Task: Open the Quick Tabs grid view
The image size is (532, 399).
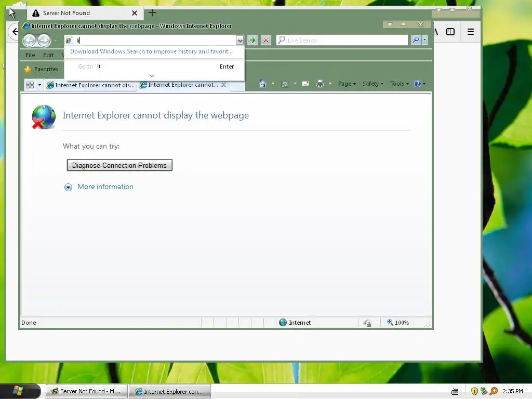Action: tap(30, 85)
